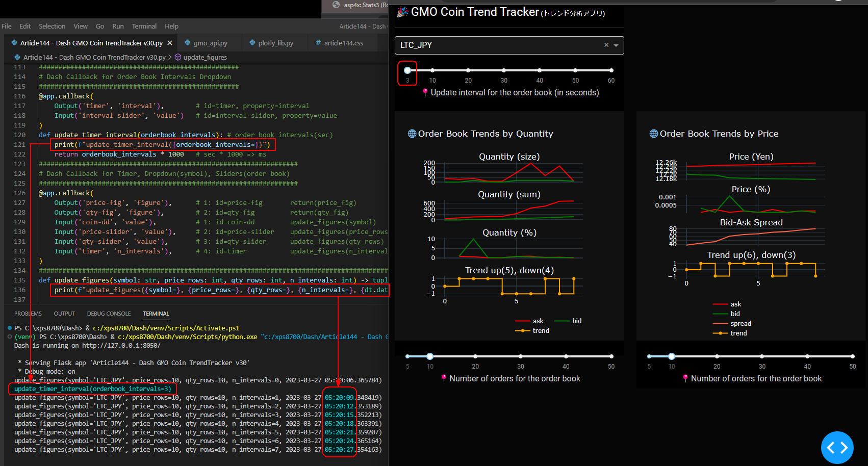Click the asp4x: Stats3 browser tab
The width and height of the screenshot is (868, 466).
coord(356,5)
